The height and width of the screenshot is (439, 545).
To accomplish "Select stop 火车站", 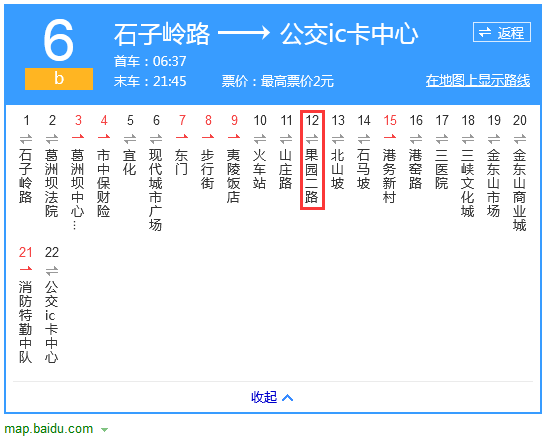I will pos(260,169).
